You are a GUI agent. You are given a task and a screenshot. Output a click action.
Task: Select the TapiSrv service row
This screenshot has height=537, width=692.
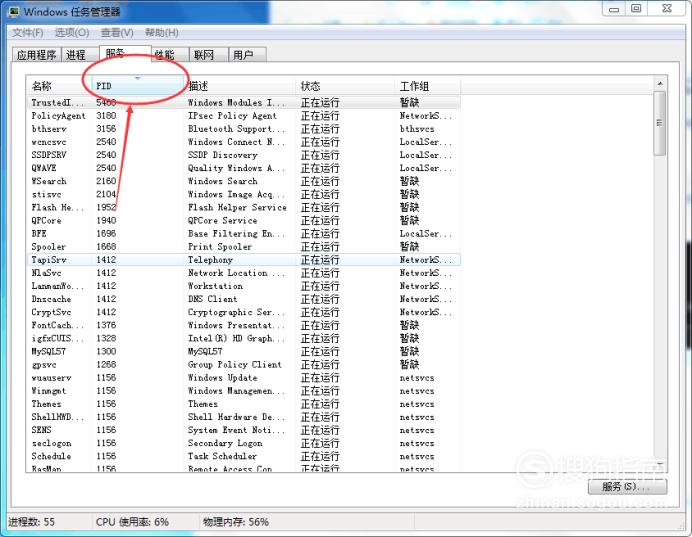(x=244, y=260)
